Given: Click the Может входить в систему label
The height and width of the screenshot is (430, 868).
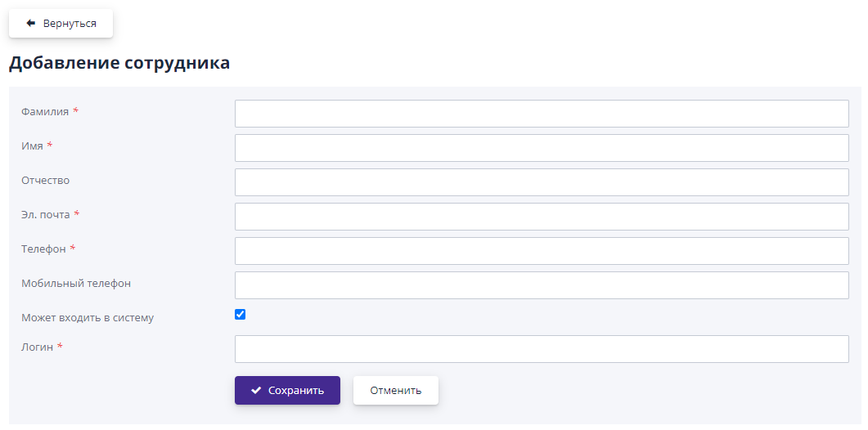Looking at the screenshot, I should (88, 318).
